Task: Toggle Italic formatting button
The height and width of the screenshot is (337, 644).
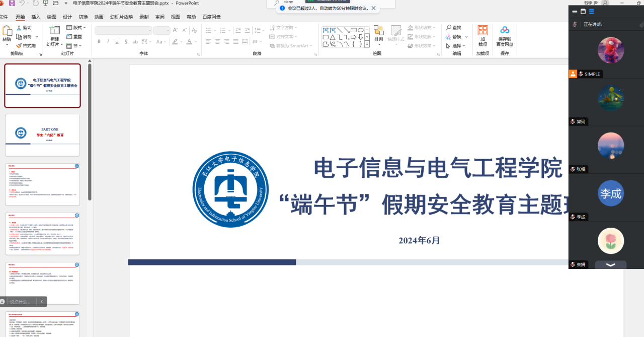Action: point(108,42)
